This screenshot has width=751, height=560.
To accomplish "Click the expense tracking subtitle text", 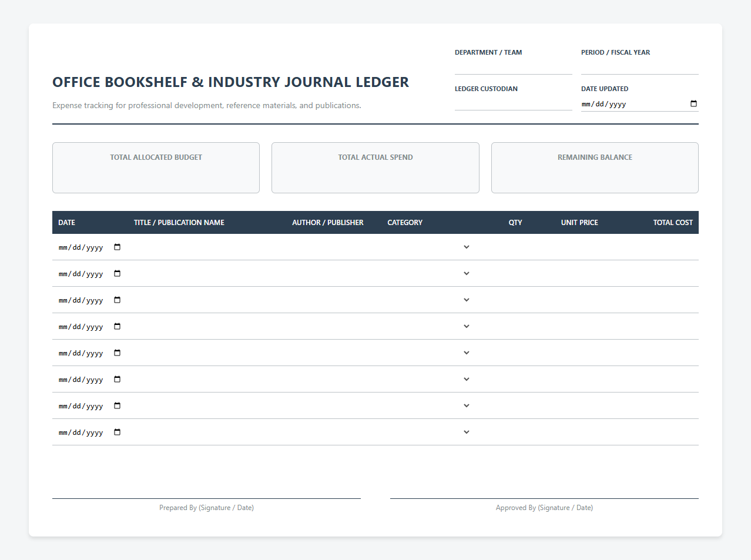I will pyautogui.click(x=207, y=106).
